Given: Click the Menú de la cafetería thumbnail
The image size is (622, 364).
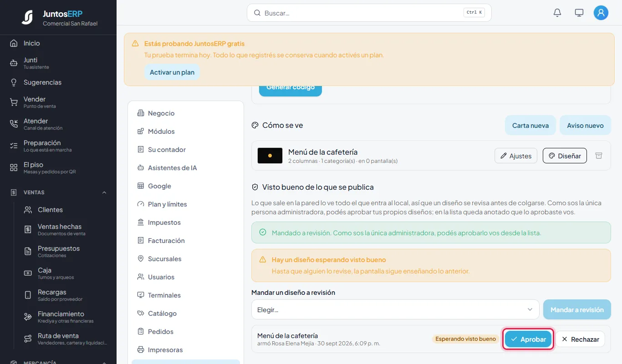Looking at the screenshot, I should (x=270, y=156).
